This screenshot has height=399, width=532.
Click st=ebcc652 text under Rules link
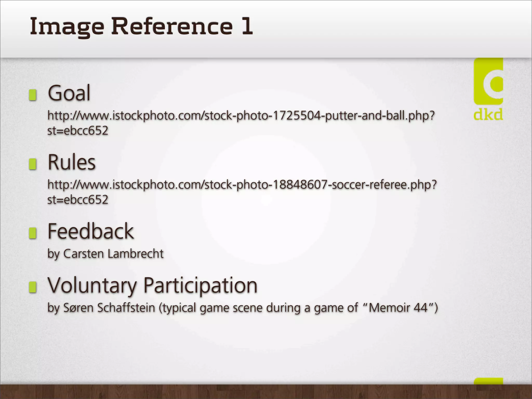pyautogui.click(x=77, y=200)
